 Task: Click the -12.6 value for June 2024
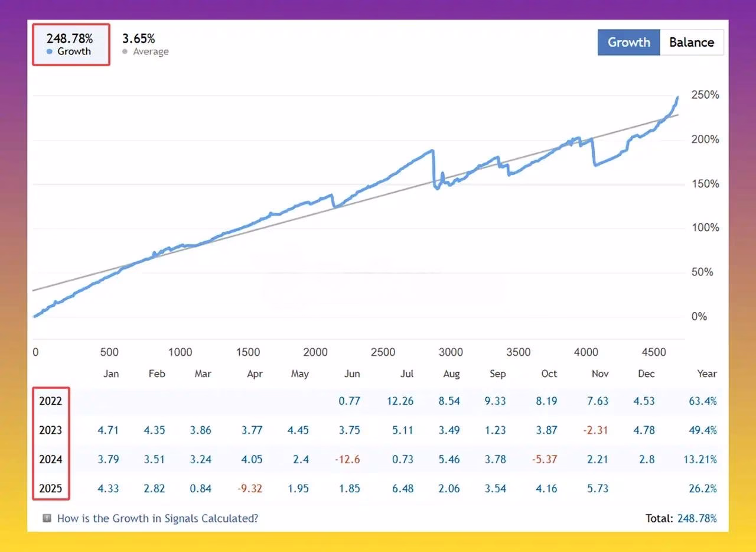click(348, 459)
